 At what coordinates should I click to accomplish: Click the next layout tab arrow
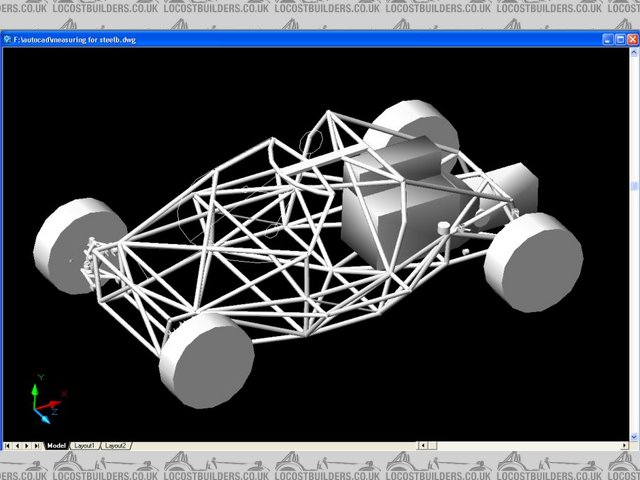point(28,445)
